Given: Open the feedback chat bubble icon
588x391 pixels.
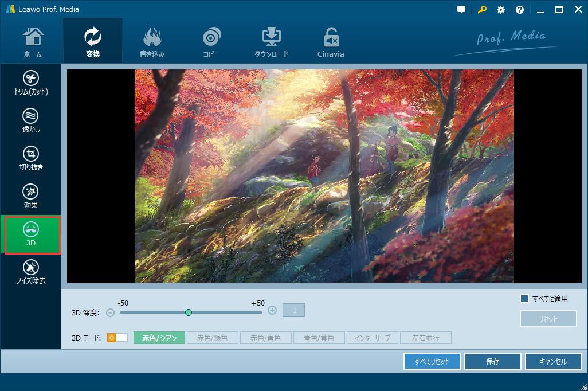Looking at the screenshot, I should [461, 10].
